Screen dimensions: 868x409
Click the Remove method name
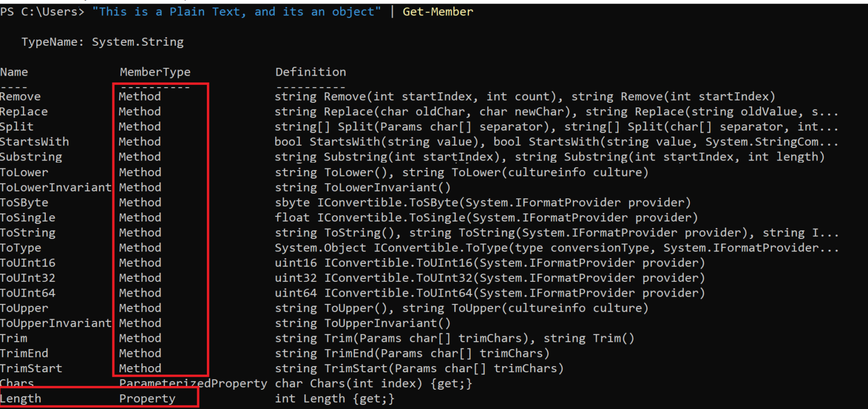[x=21, y=97]
